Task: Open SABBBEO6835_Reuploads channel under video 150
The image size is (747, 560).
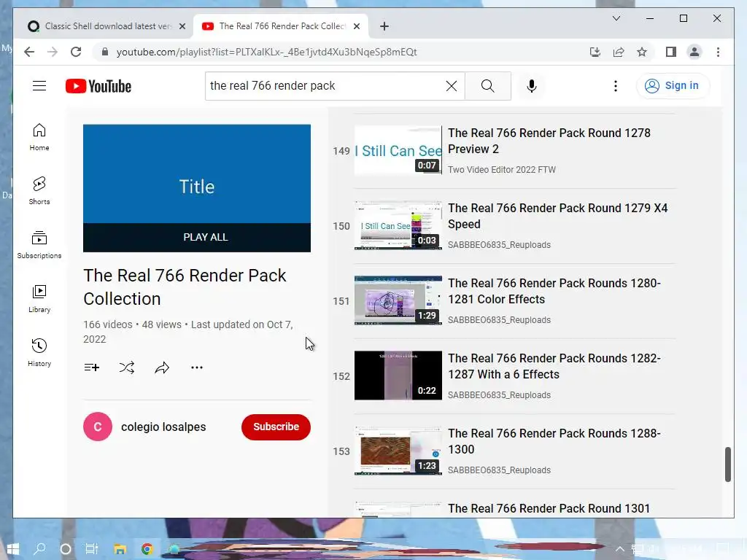Action: click(499, 245)
